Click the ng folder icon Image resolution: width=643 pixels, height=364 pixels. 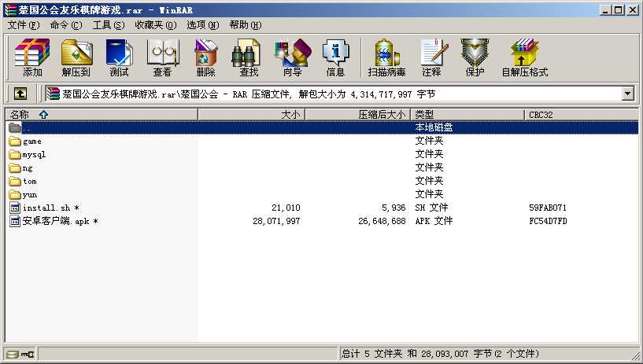(x=15, y=168)
